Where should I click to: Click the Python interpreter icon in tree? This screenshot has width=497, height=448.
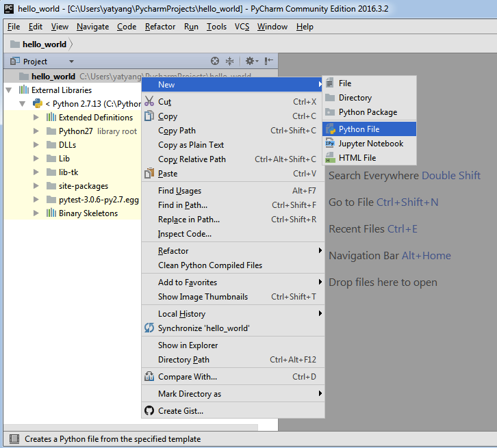38,103
